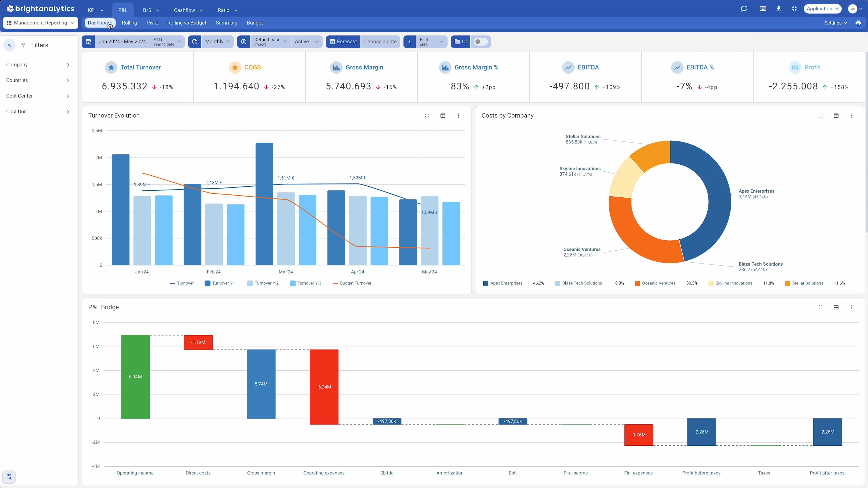Open the chat/feedback icon in top bar
Image resolution: width=868 pixels, height=488 pixels.
point(744,9)
